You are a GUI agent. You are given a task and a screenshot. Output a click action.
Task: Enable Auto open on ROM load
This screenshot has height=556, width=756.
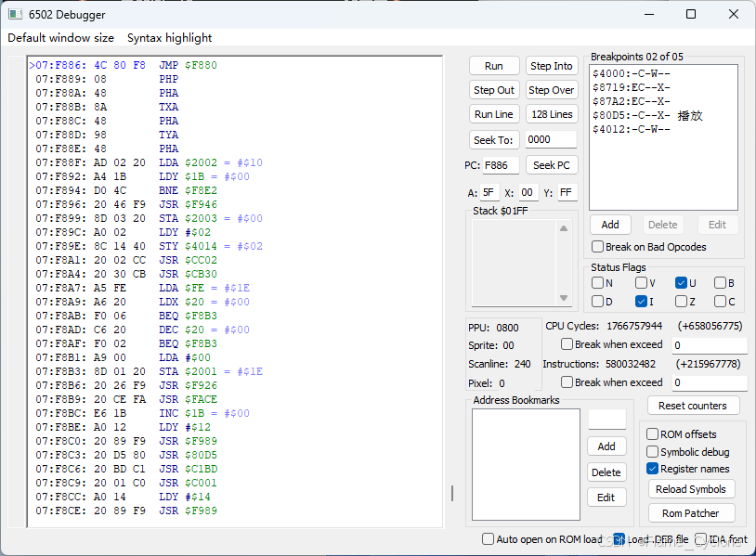(488, 538)
